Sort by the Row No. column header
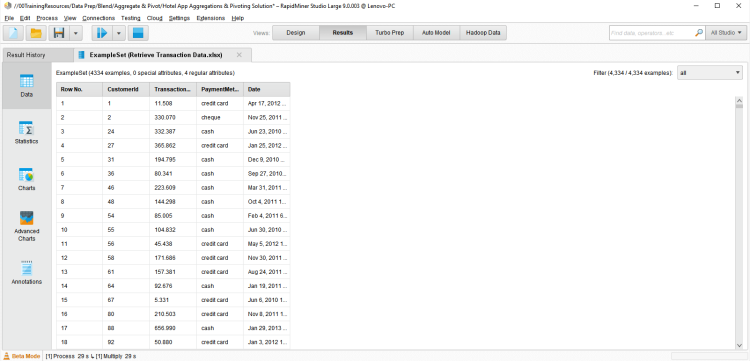This screenshot has width=750, height=361. coord(79,89)
